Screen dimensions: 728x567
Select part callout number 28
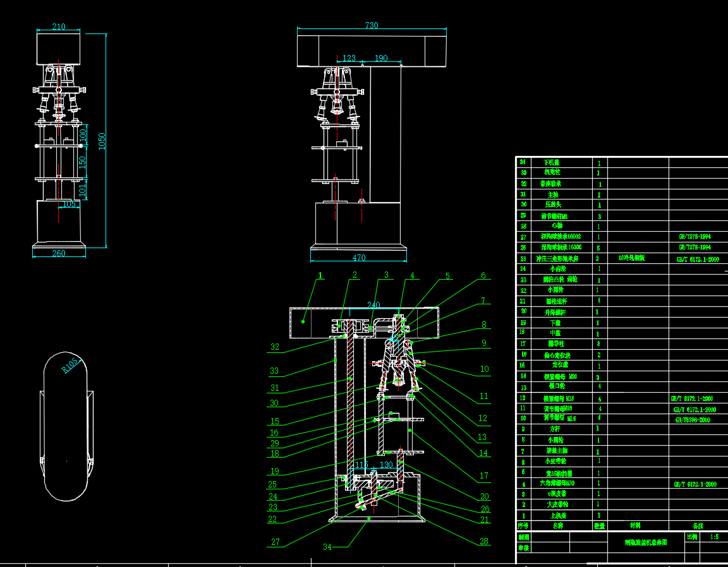(483, 541)
